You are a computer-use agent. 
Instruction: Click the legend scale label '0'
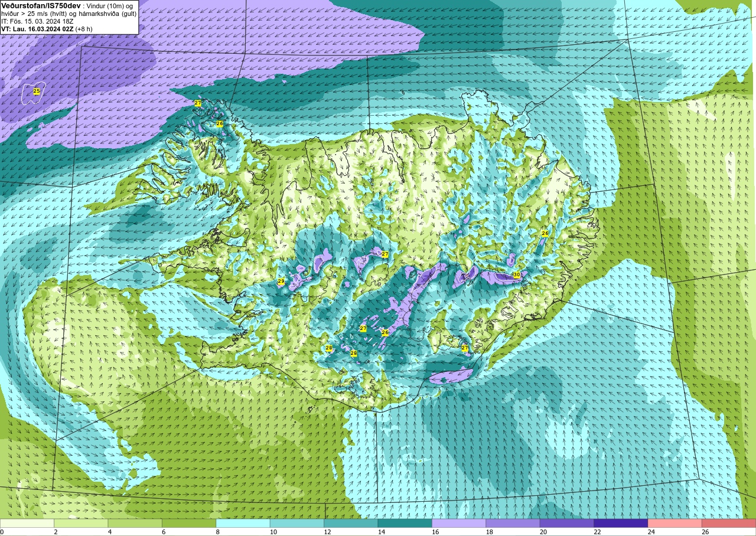(x=2, y=532)
